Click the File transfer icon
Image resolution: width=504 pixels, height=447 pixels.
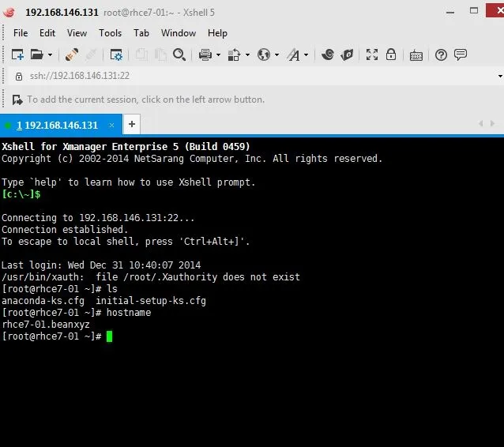(x=234, y=54)
